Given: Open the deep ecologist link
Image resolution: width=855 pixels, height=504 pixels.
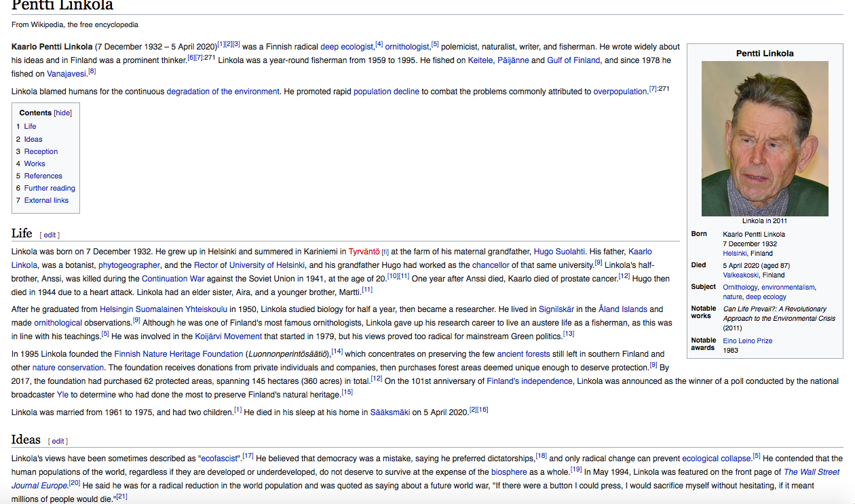Looking at the screenshot, I should coord(347,47).
